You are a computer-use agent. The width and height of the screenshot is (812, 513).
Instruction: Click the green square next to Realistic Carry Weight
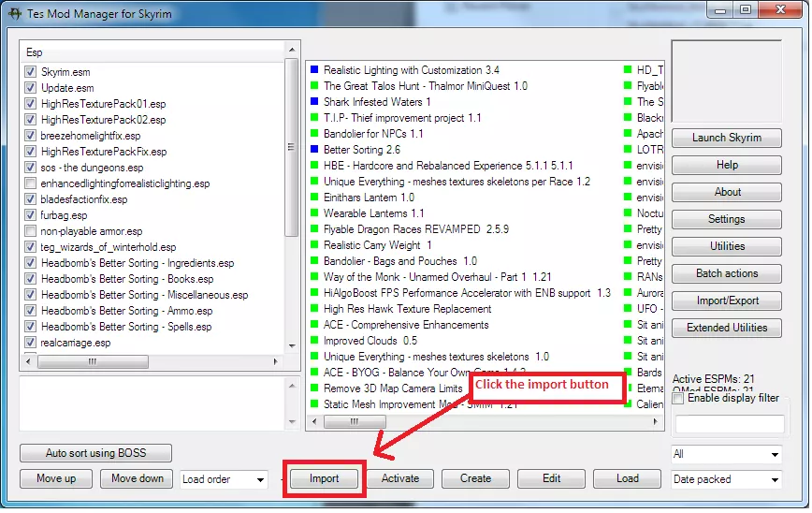[x=313, y=245]
